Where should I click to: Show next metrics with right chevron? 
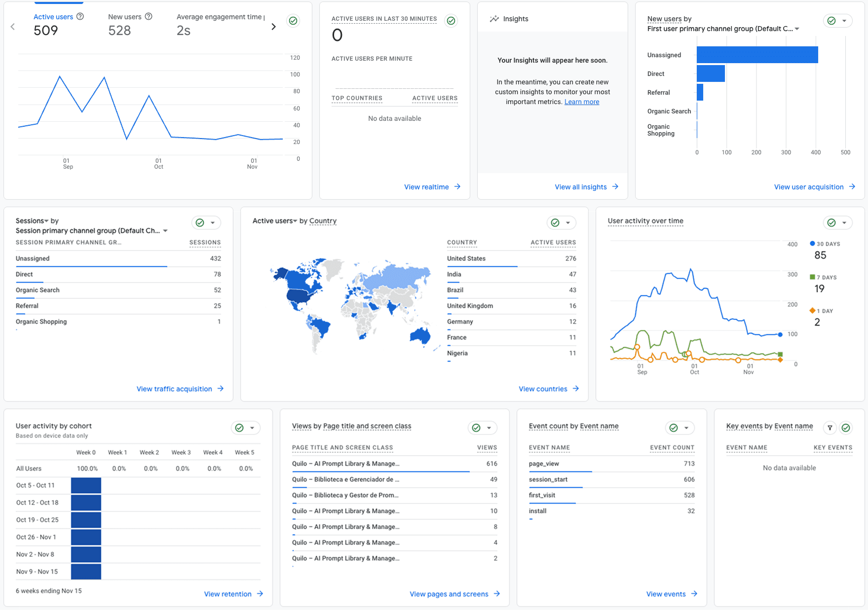(274, 27)
